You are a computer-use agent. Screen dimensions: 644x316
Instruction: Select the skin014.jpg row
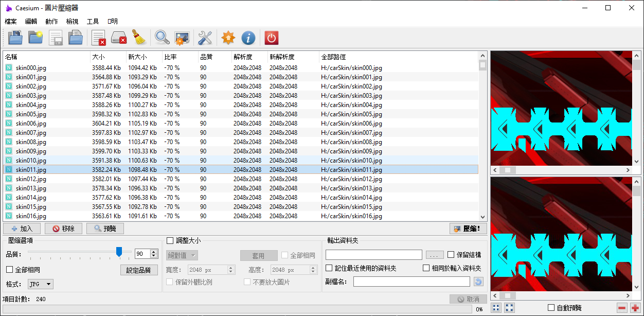(241, 197)
